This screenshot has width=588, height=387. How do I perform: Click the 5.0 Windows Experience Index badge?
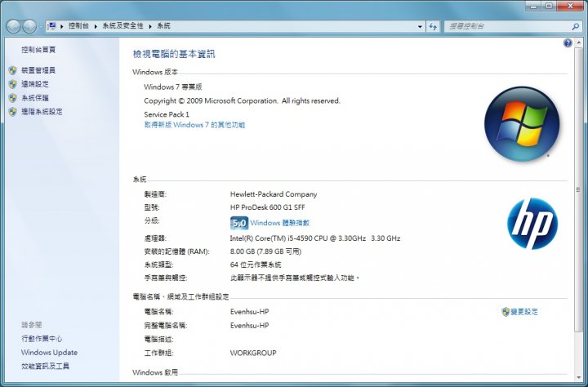tap(238, 223)
